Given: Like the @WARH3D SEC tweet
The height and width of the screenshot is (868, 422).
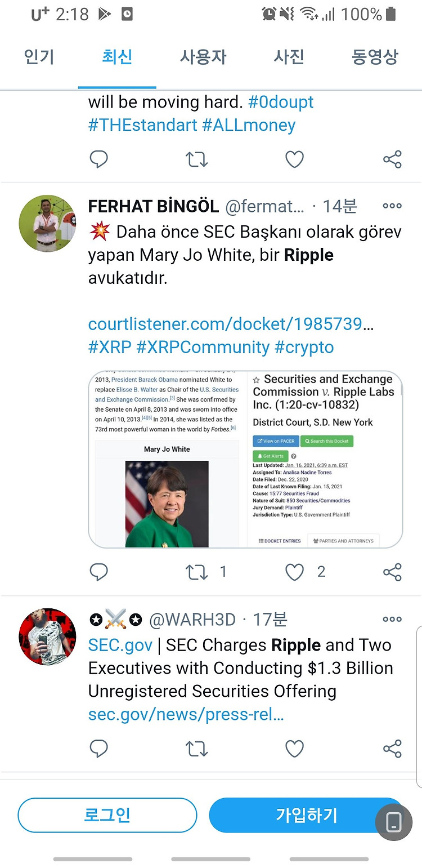Looking at the screenshot, I should (295, 749).
